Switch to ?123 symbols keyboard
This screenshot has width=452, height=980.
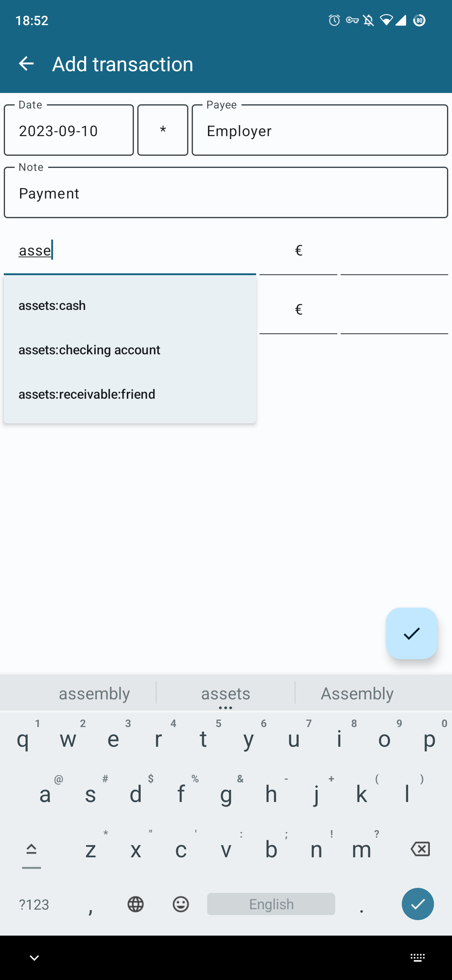pyautogui.click(x=34, y=905)
